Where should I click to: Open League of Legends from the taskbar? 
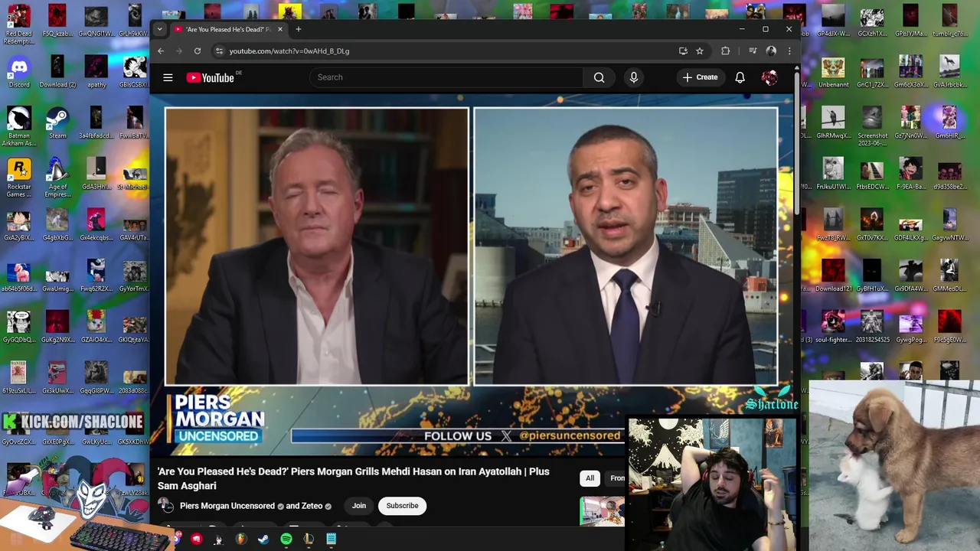tap(309, 540)
